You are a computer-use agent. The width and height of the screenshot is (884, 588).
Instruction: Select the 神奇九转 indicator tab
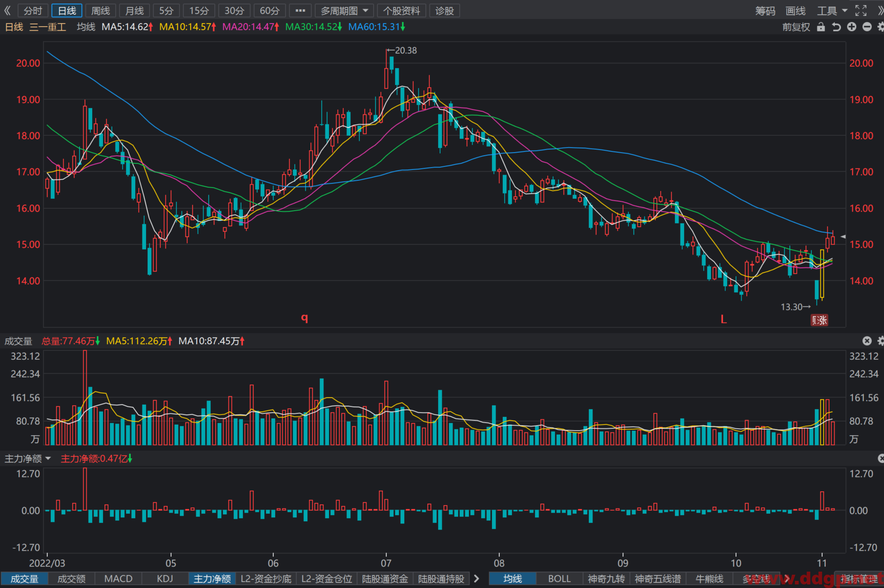[x=606, y=579]
